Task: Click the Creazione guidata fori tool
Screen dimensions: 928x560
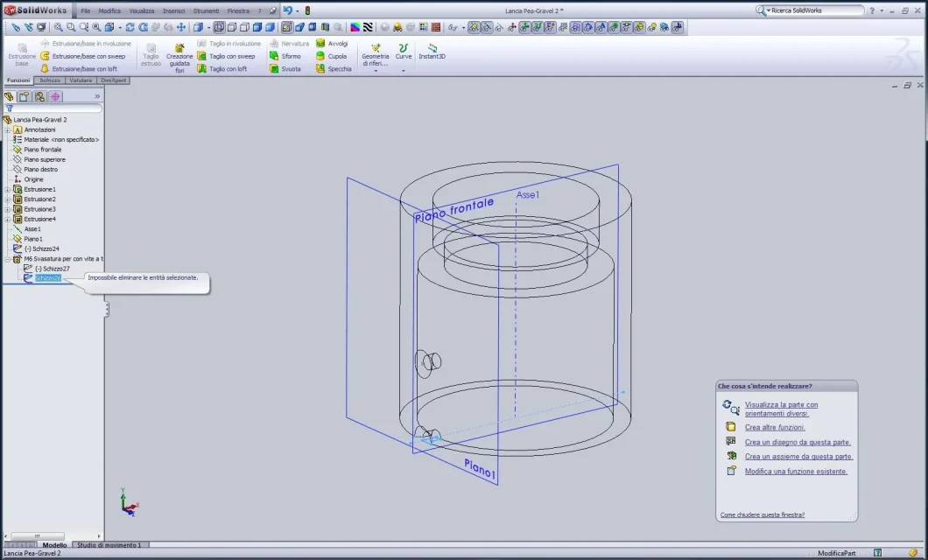Action: 179,56
